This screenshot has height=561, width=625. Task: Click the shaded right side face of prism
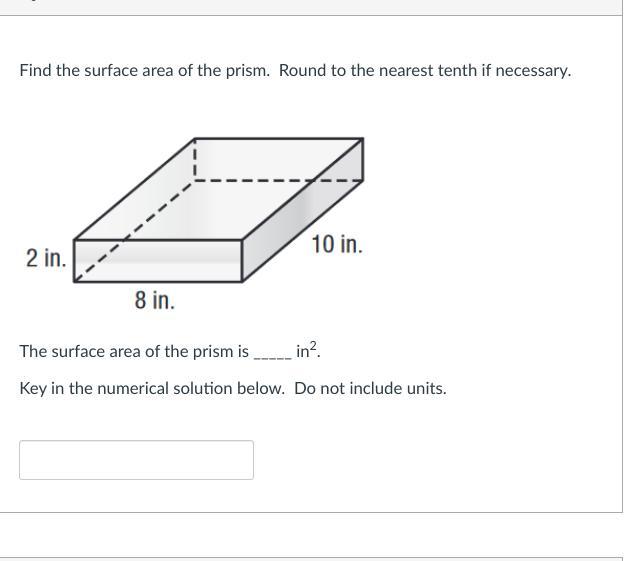click(x=300, y=228)
